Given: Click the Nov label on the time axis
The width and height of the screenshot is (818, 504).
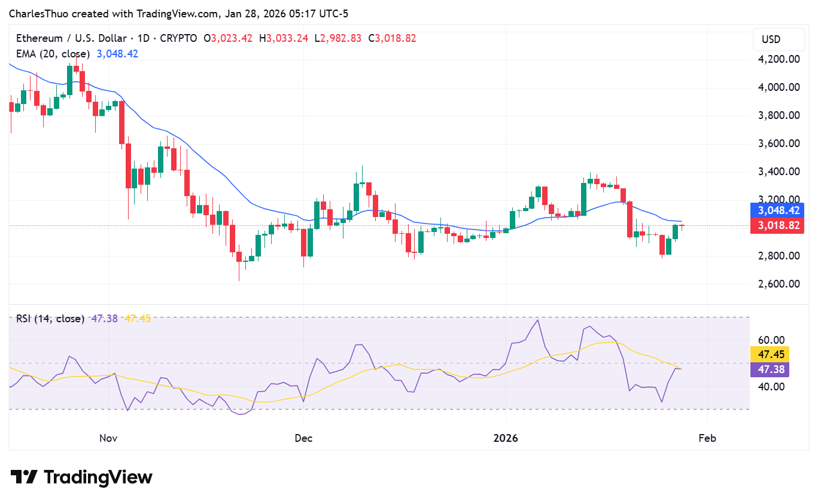Looking at the screenshot, I should click(108, 438).
